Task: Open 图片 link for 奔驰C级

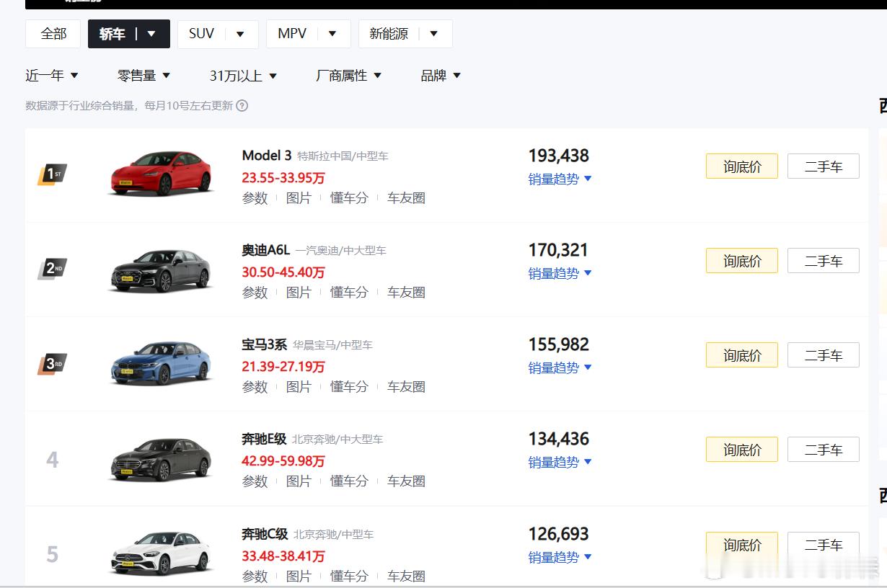Action: point(299,576)
